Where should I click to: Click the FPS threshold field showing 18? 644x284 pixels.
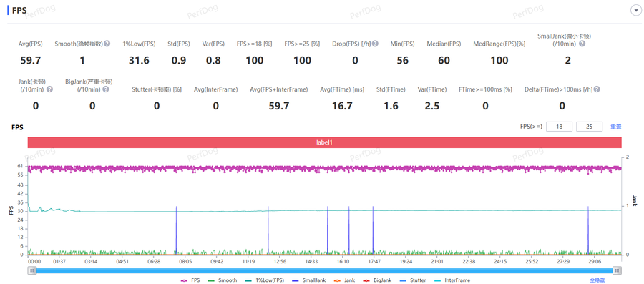tap(559, 127)
